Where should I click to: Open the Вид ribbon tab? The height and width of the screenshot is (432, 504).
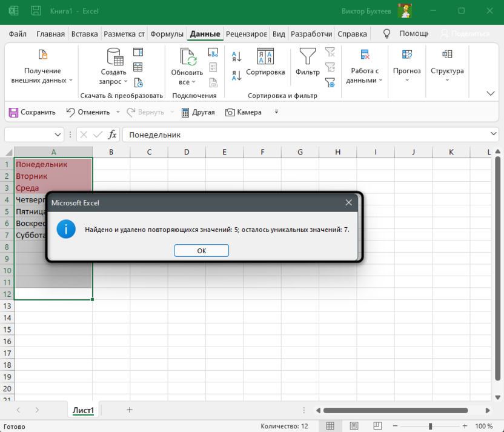point(279,34)
